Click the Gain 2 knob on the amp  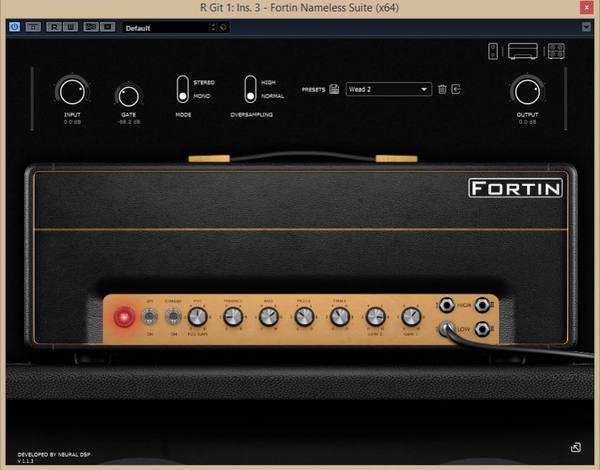[x=376, y=317]
